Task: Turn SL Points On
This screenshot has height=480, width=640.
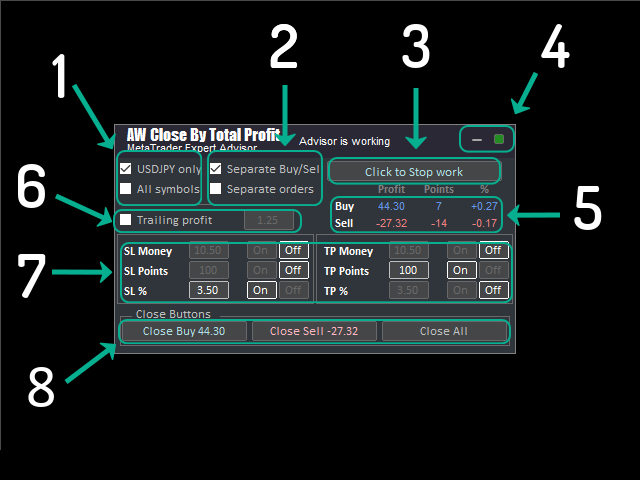Action: tap(261, 270)
